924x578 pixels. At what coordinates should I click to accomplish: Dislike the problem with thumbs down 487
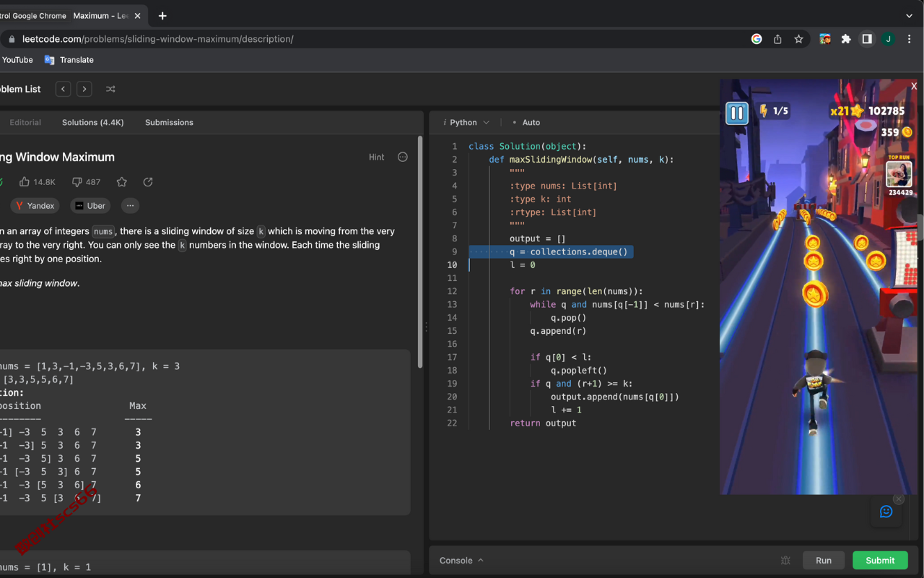tap(87, 182)
